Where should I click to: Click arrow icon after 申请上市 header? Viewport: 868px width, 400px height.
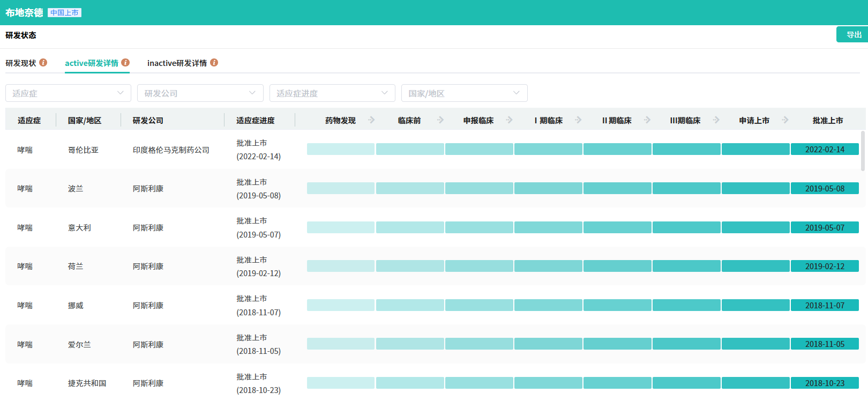coord(785,120)
